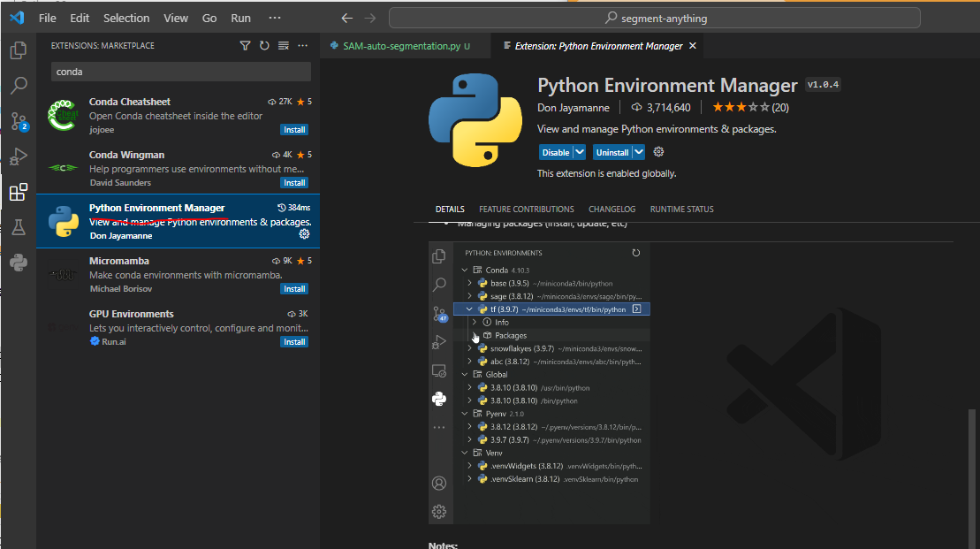Navigate back with the left arrow
Screen dimensions: 980x549
(x=347, y=19)
